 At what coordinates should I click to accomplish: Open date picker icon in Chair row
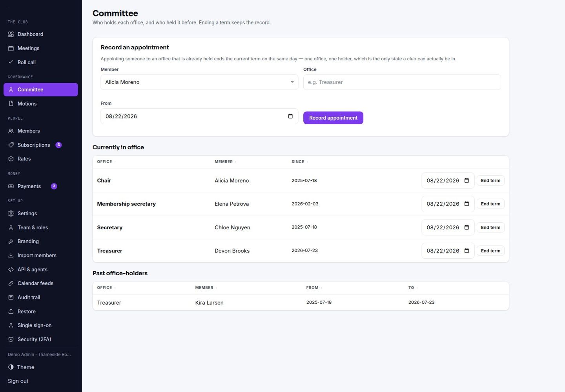467,180
